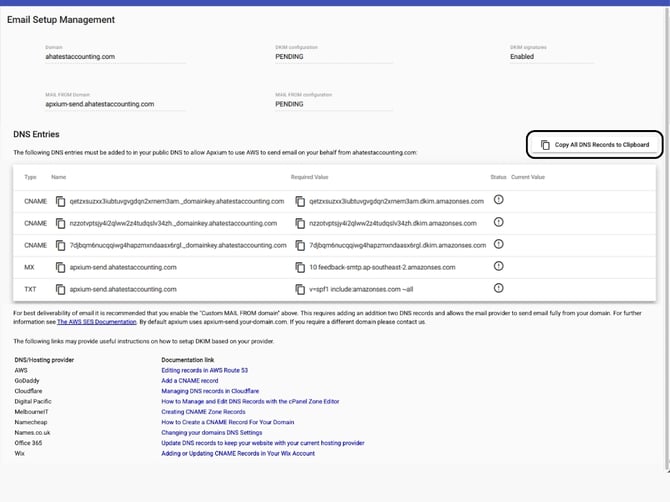The width and height of the screenshot is (670, 502).
Task: Open the AWS SES Documentation link
Action: 97,322
